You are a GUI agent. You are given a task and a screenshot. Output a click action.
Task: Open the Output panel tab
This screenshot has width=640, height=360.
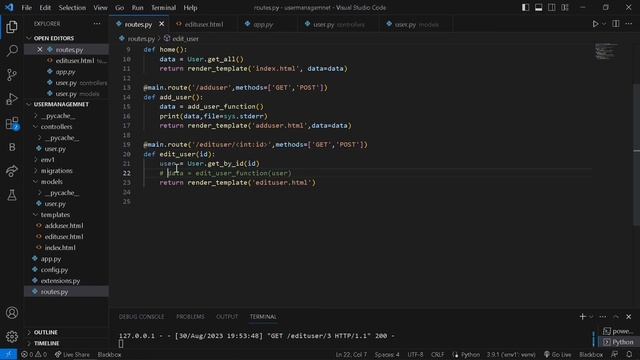[227, 316]
